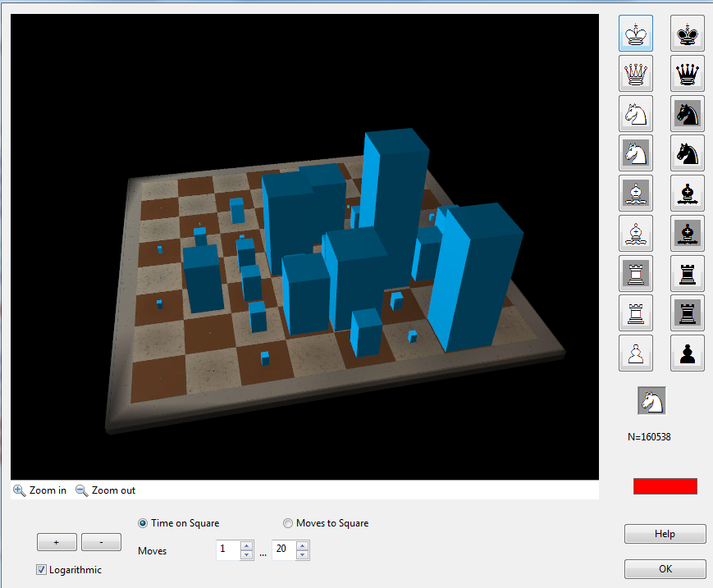Choose the white queen piece icon
This screenshot has width=713, height=588.
click(635, 74)
